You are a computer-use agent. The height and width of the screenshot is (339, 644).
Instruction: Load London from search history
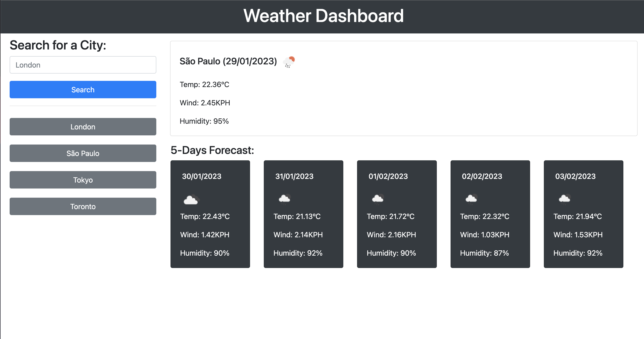(x=83, y=127)
